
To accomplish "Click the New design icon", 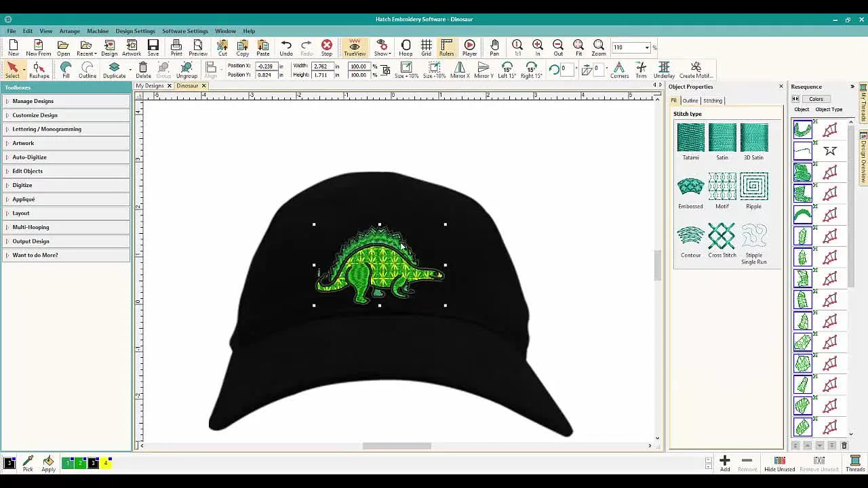I will (x=14, y=47).
